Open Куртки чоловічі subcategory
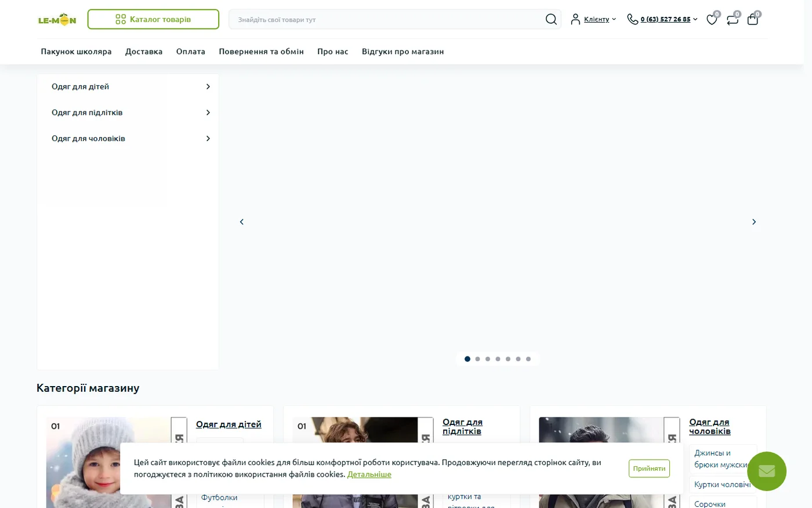 click(722, 484)
